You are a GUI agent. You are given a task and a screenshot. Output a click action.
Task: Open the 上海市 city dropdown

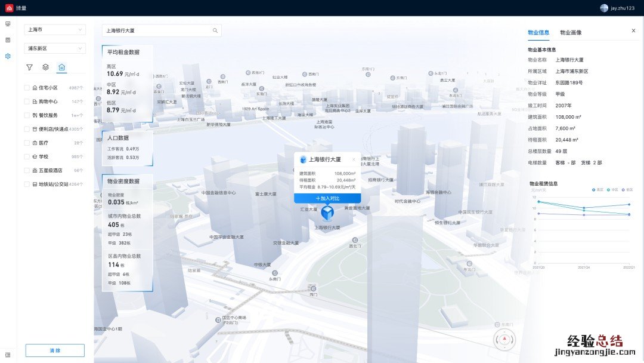coord(55,30)
